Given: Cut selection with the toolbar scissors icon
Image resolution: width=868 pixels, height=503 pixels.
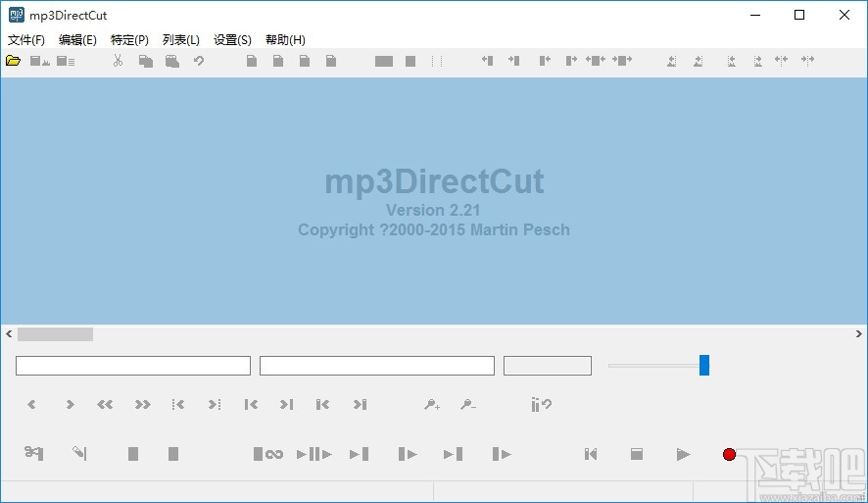Looking at the screenshot, I should pos(118,61).
